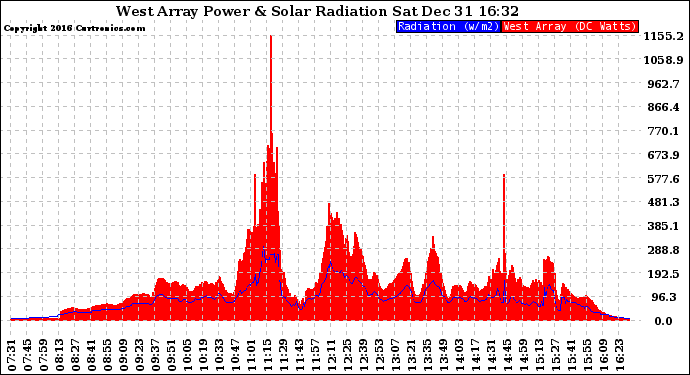
Task: Click the 13:21 time label
Action: [411, 355]
